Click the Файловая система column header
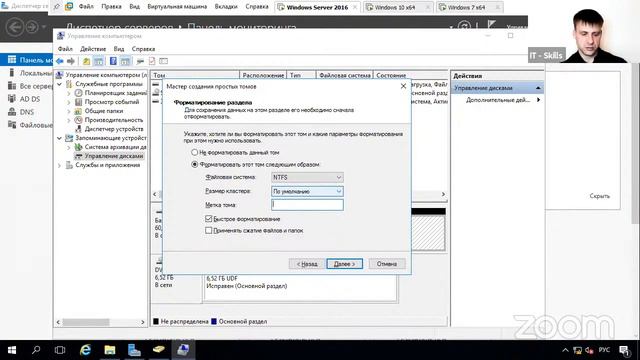The image size is (640, 360). 345,75
